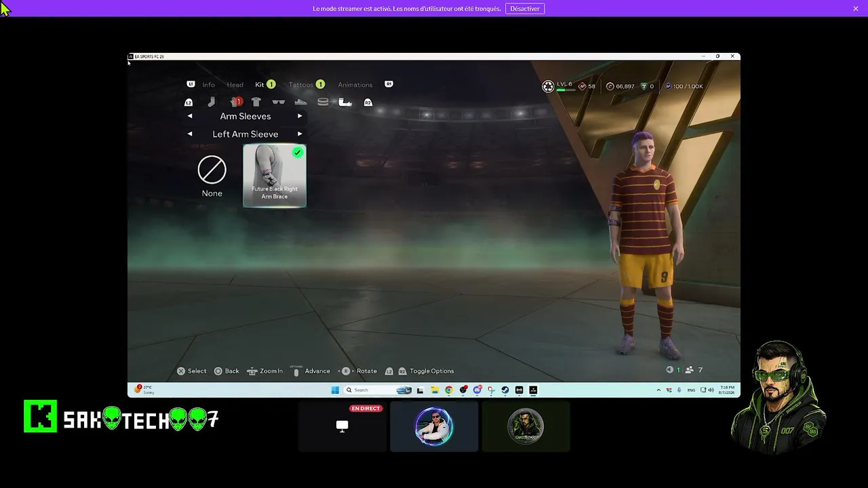Click the online players icon
Viewport: 868px width, 488px height.
690,370
